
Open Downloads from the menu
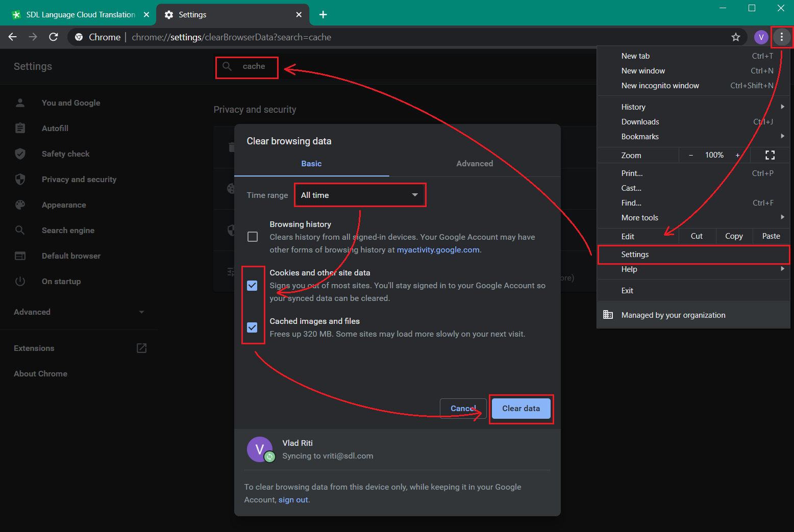point(693,121)
